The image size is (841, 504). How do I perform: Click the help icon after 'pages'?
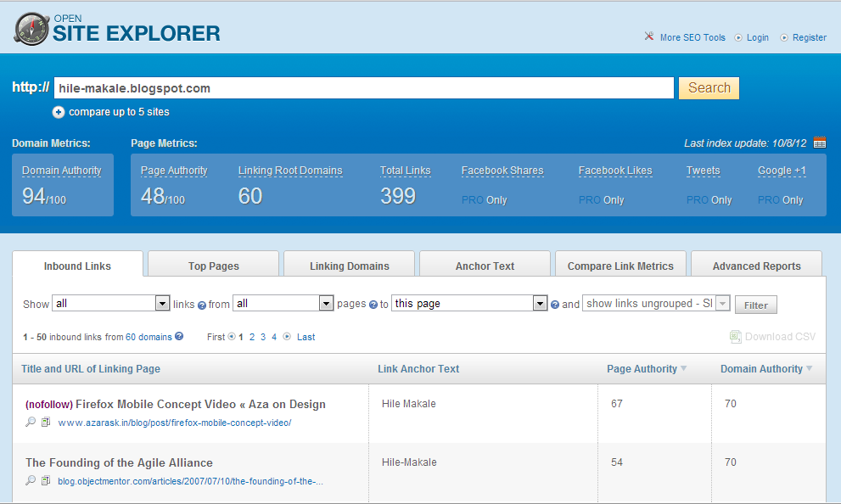coord(373,305)
